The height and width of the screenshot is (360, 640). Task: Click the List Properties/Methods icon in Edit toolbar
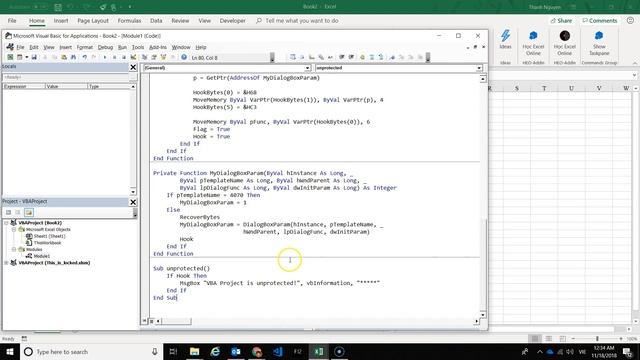tap(293, 58)
